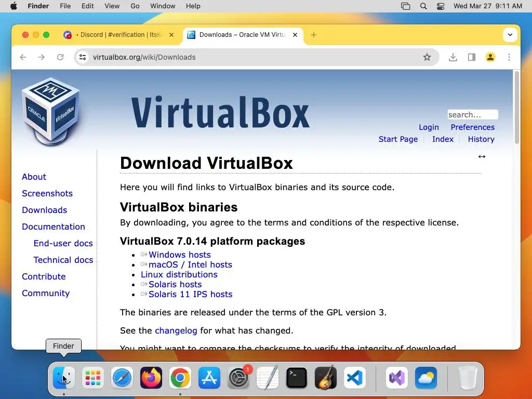Close the Downloads VirtualBox tab
This screenshot has width=532, height=399.
[295, 35]
